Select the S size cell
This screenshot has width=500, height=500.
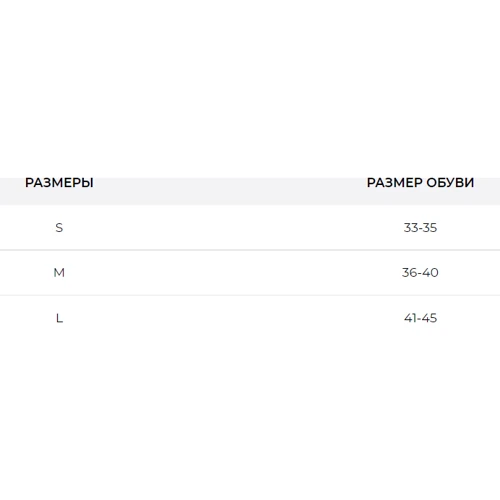pyautogui.click(x=59, y=228)
